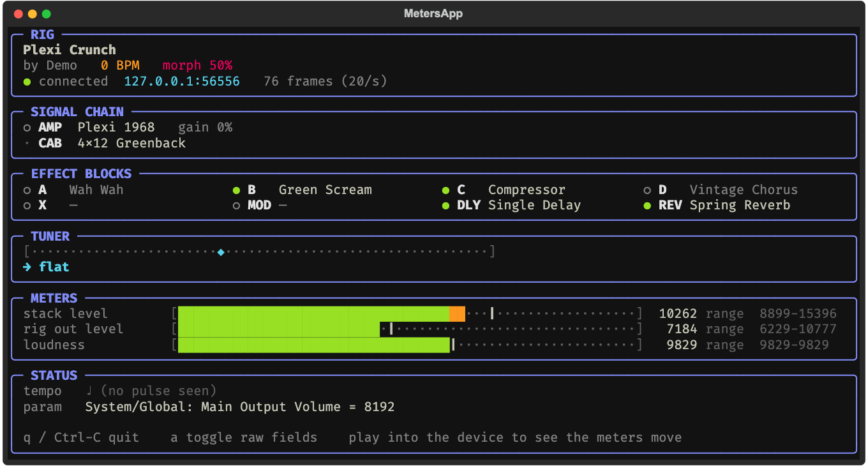Select the rig name "Plexi Crunch"

(70, 50)
